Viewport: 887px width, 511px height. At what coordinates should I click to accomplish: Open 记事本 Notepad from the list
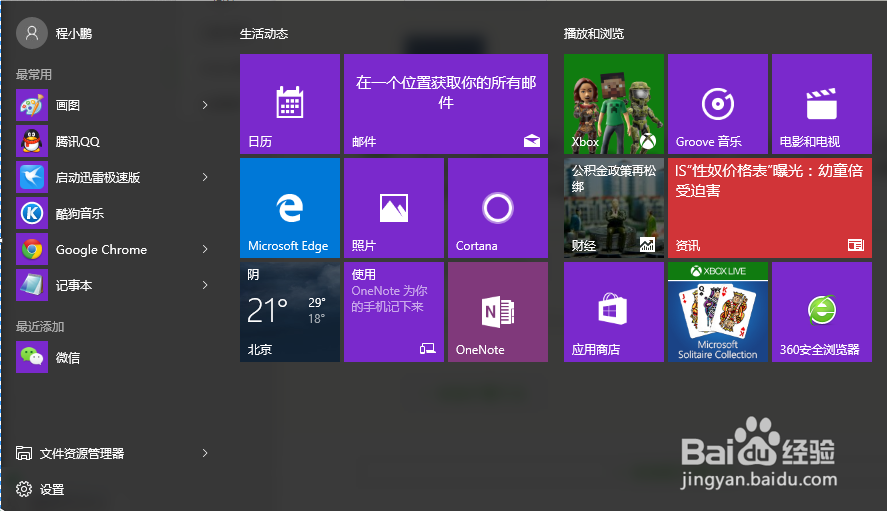[x=113, y=285]
